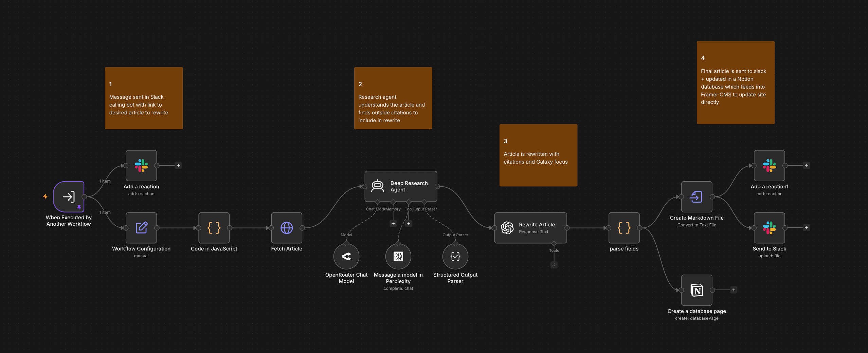
Task: Click the "Code in JavaScript" label
Action: point(214,249)
